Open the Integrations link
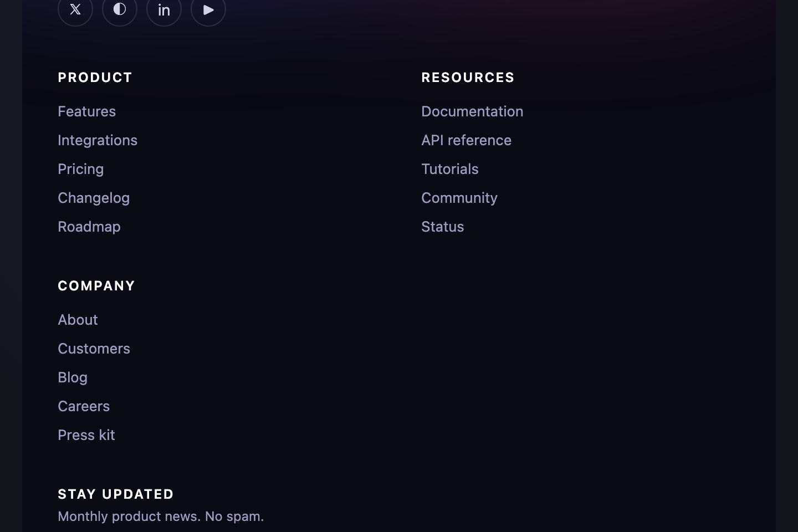 pos(98,140)
